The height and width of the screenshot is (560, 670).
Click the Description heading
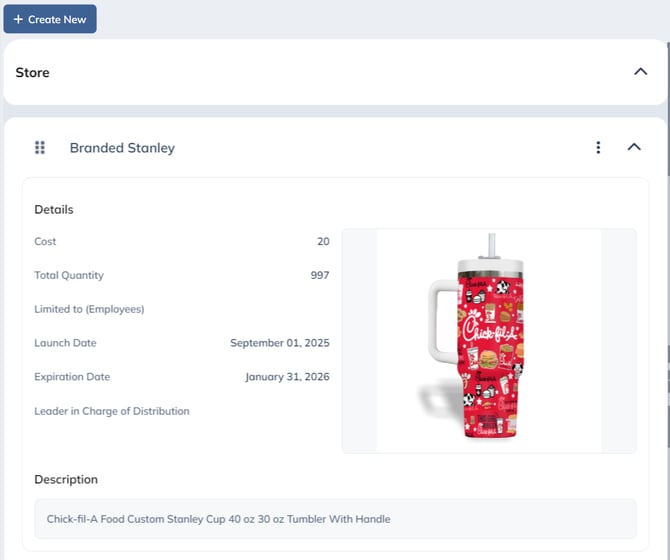coord(66,480)
